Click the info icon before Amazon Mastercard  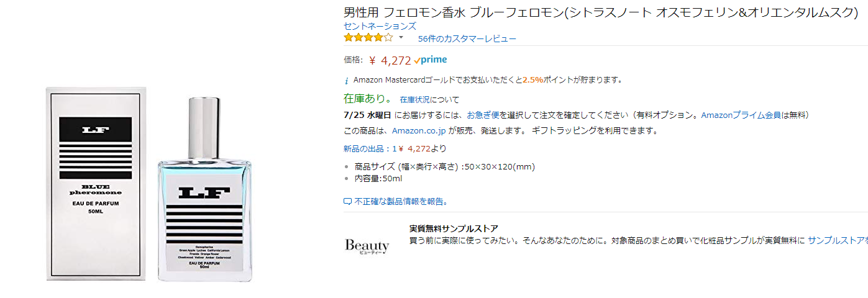tap(347, 80)
